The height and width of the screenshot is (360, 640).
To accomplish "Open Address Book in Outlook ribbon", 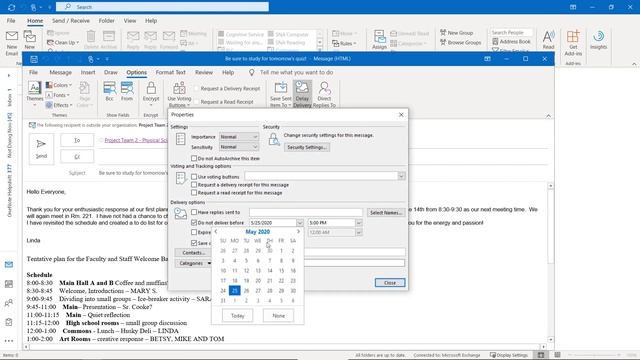I will [511, 42].
